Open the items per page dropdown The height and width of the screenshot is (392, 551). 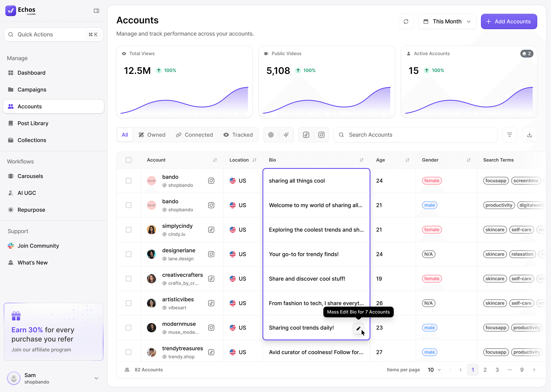(x=434, y=370)
